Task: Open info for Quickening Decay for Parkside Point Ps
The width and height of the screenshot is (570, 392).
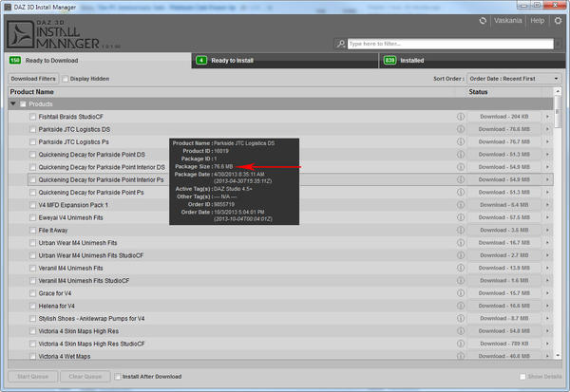Action: 461,192
